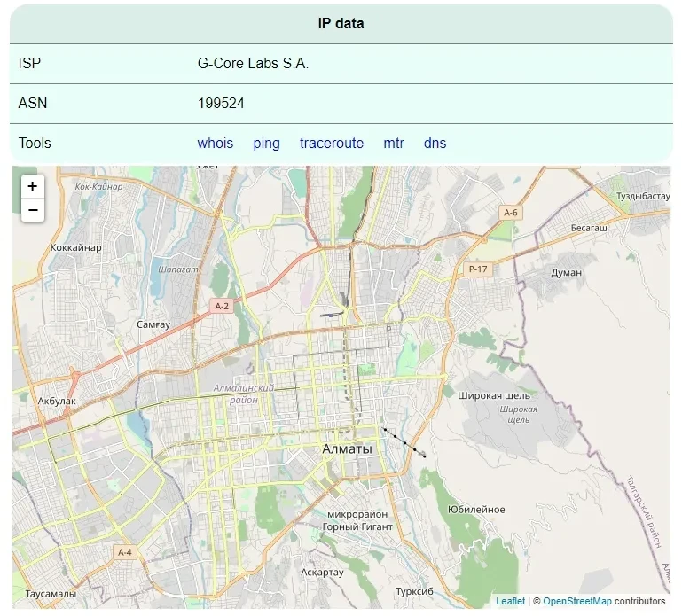682x616 pixels.
Task: Click the A-4 road shield
Action: [125, 552]
